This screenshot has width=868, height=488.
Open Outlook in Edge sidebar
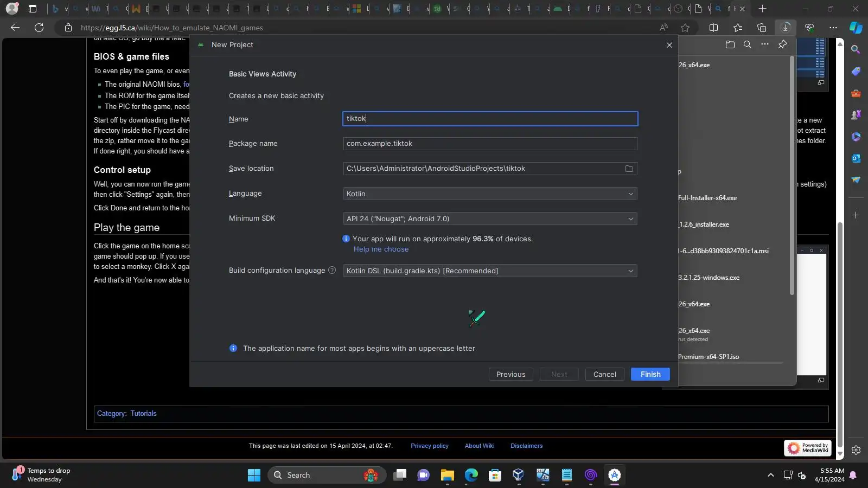coord(856,158)
